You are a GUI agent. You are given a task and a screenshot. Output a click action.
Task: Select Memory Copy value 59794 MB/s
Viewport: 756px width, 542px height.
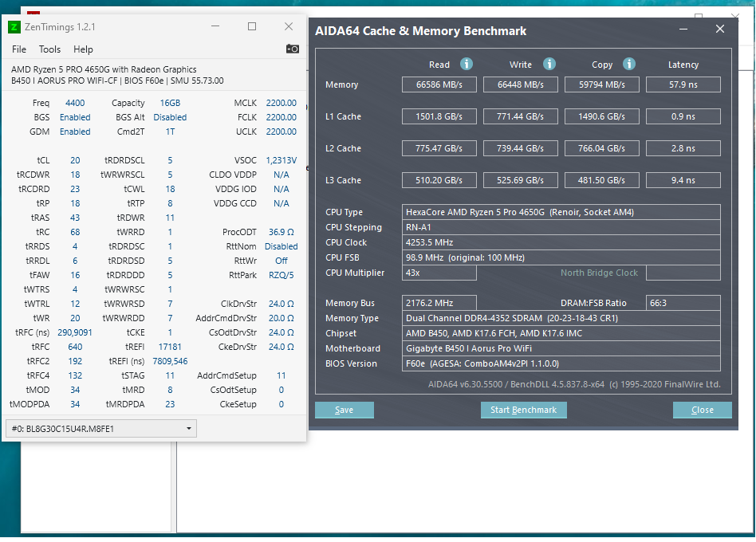coord(602,84)
